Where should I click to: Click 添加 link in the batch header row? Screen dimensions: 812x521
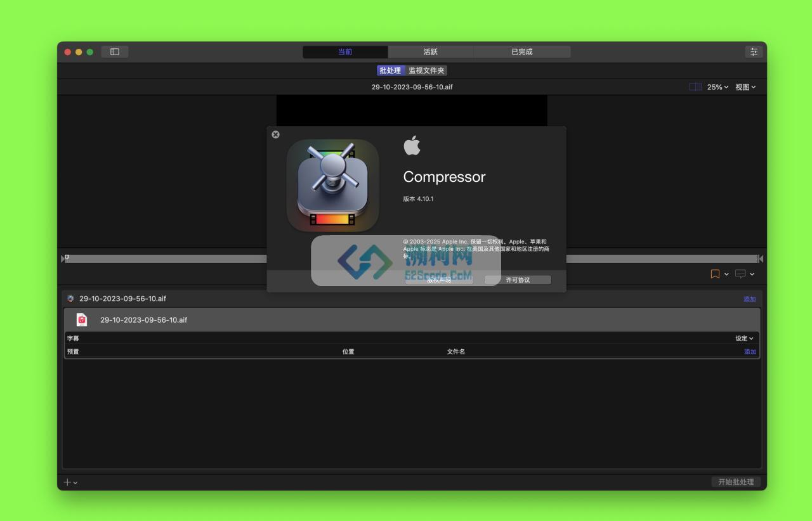[x=750, y=299]
